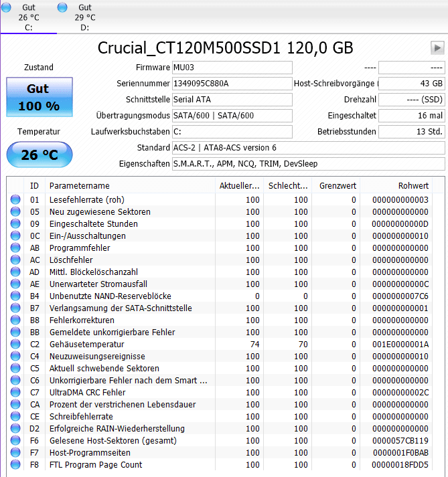Click the Rohwert column header
448x477 pixels.
click(396, 185)
